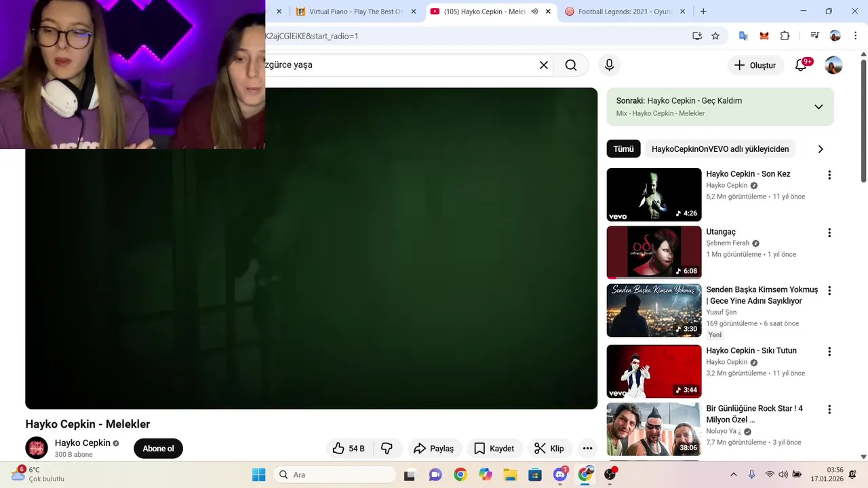This screenshot has height=488, width=868.
Task: Open options for Bir Günlüğüne Rock Star
Action: tap(829, 410)
